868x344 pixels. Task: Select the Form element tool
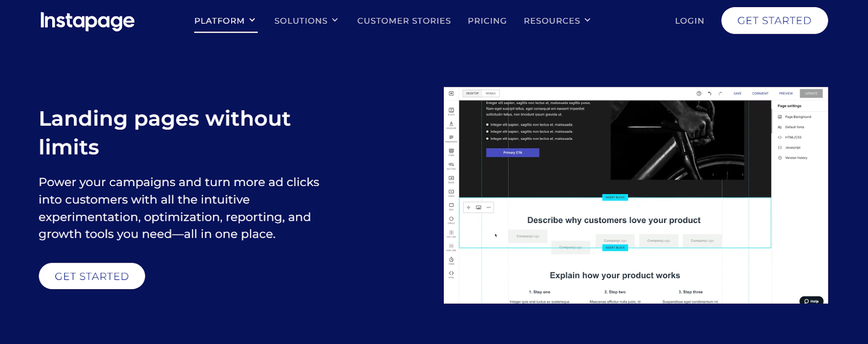451,151
